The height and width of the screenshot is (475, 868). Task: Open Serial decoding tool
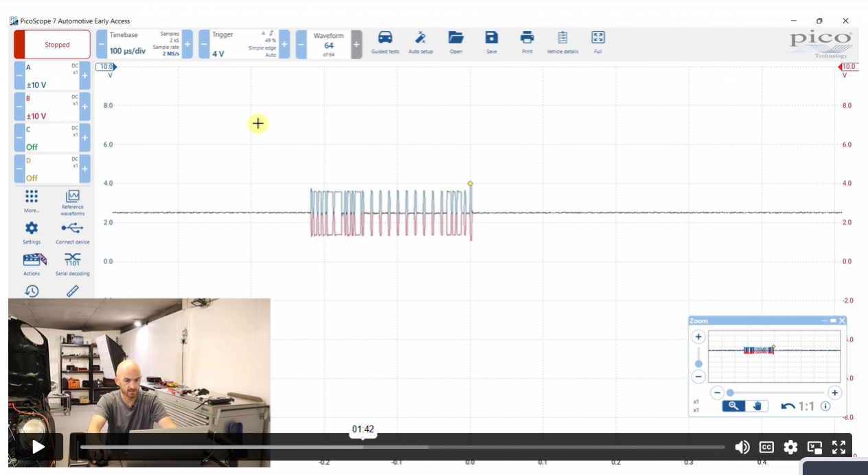[x=72, y=264]
